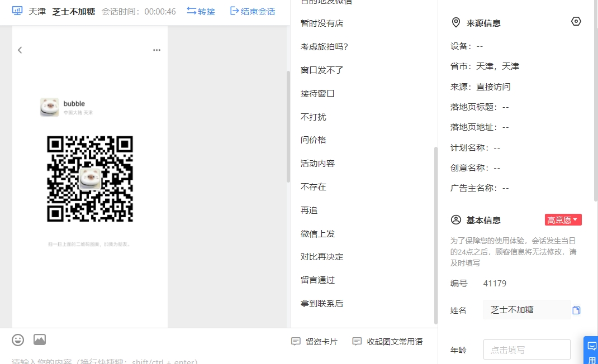The image size is (598, 364).
Task: Select quick reply 窗口发不了
Action: [x=322, y=70]
